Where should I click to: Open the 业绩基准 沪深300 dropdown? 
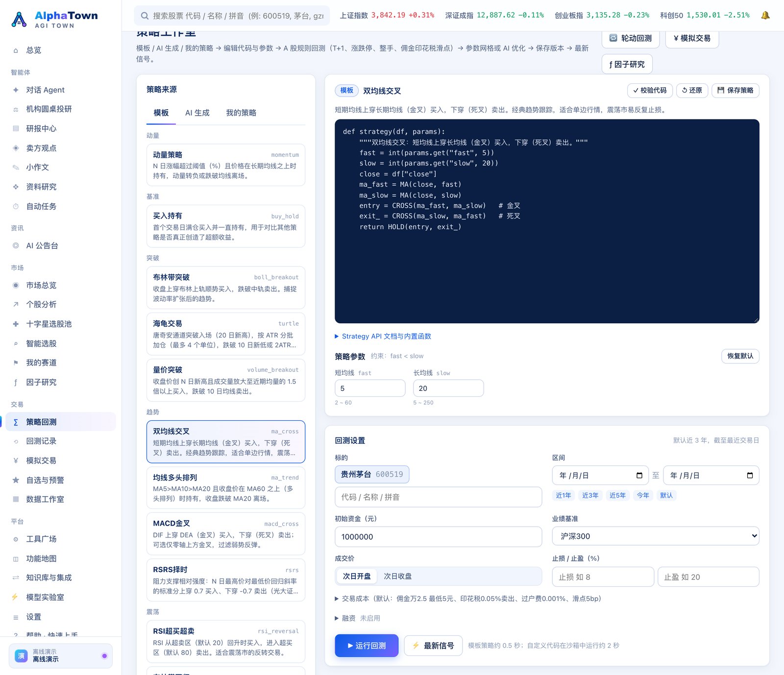click(656, 536)
